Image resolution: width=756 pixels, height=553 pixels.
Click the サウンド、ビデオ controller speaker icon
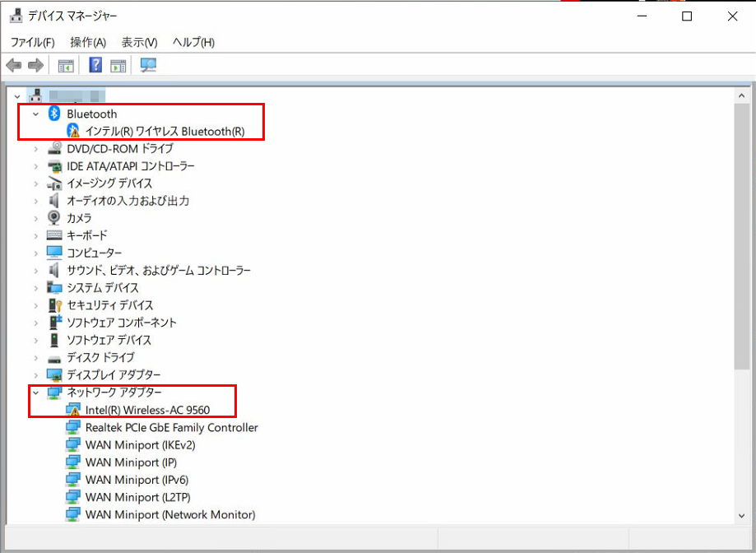coord(54,270)
